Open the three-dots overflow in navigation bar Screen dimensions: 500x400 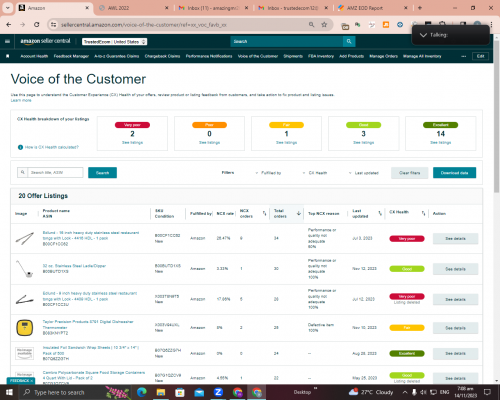[x=463, y=56]
